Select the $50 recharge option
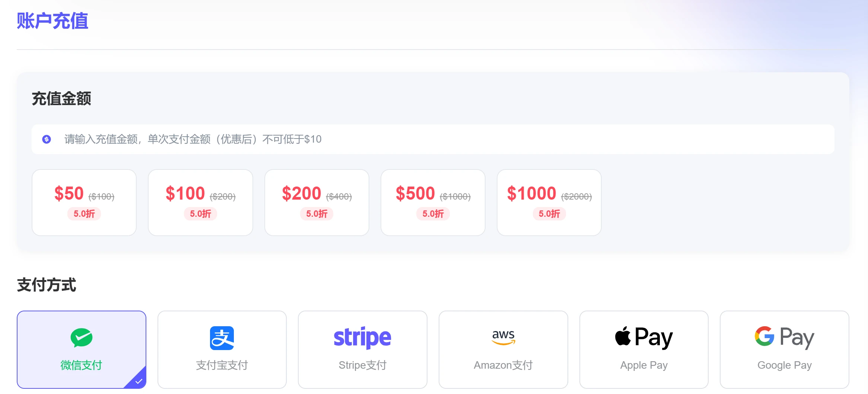Screen dimensions: 868x394 [84, 203]
